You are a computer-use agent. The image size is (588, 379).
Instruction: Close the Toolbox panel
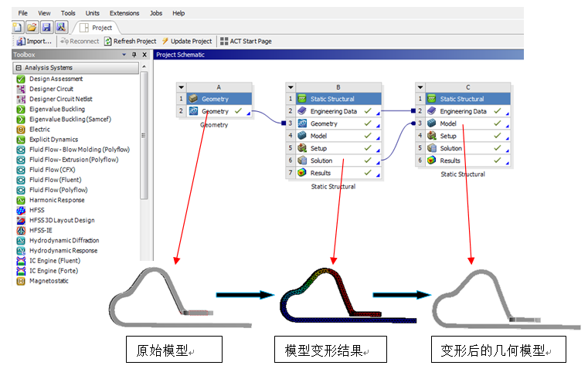144,55
